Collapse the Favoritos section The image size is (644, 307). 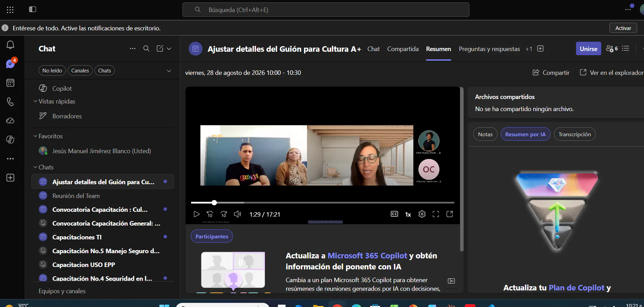[35, 136]
